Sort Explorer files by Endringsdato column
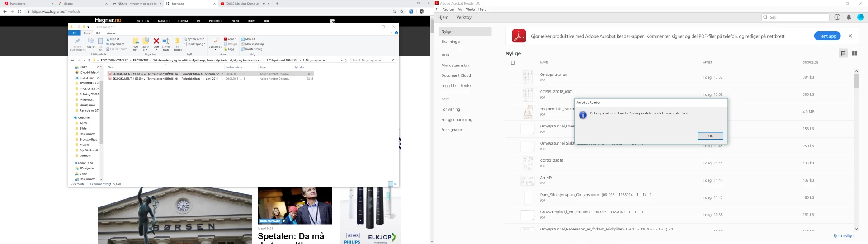Image resolution: width=868 pixels, height=244 pixels. click(241, 67)
